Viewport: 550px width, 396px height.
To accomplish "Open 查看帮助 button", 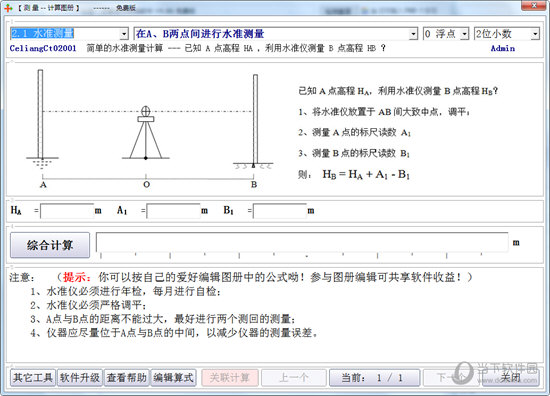I will (x=126, y=378).
